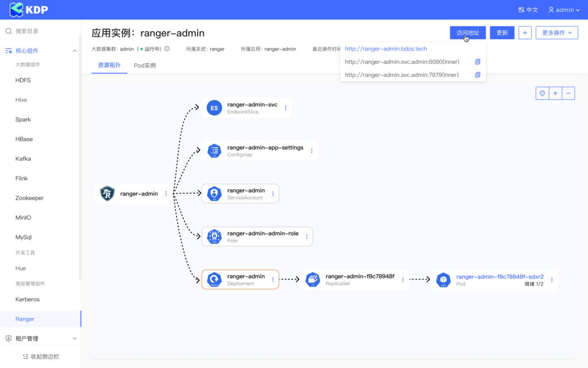Viewport: 588px width, 368px height.
Task: Open http://ranger-admin.bdos.tech link
Action: [x=385, y=49]
